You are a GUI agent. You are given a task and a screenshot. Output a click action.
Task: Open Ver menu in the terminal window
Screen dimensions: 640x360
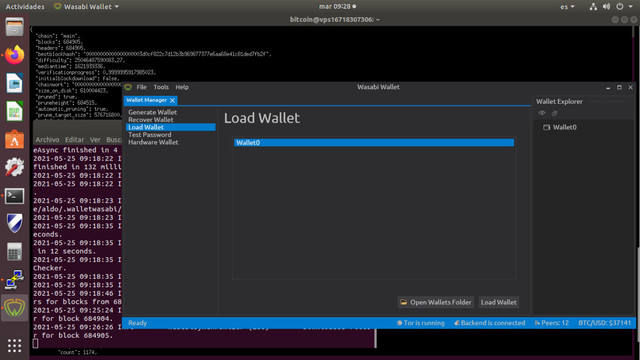[95, 140]
